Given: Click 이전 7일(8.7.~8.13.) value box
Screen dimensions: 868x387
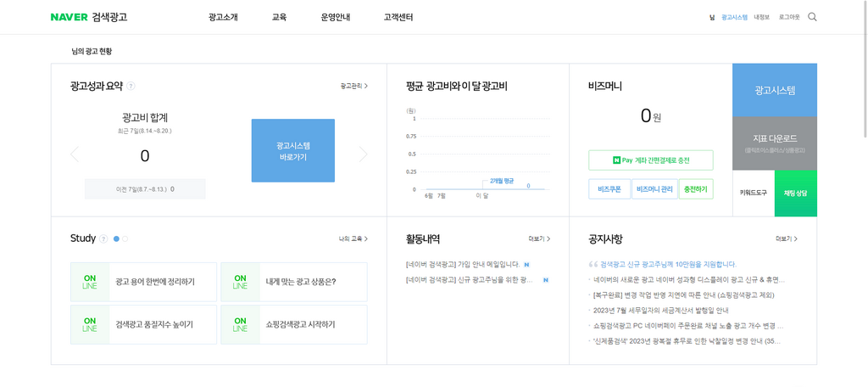Looking at the screenshot, I should coord(145,189).
